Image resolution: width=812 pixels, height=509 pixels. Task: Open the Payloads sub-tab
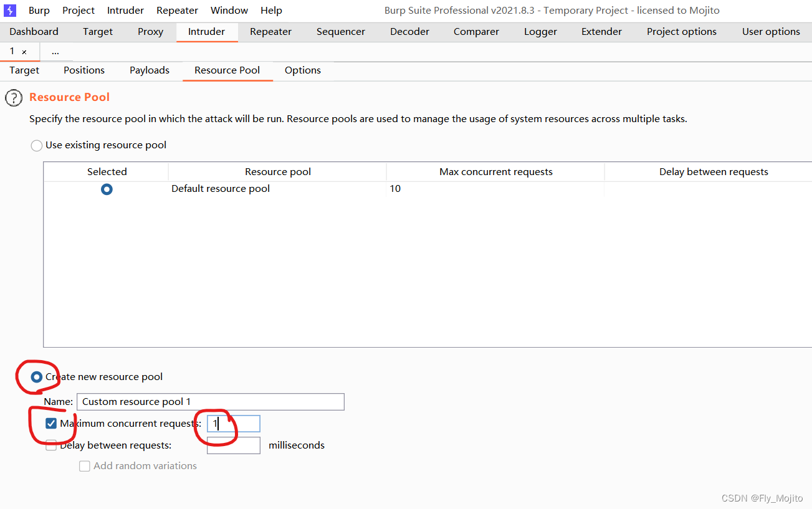(x=150, y=70)
